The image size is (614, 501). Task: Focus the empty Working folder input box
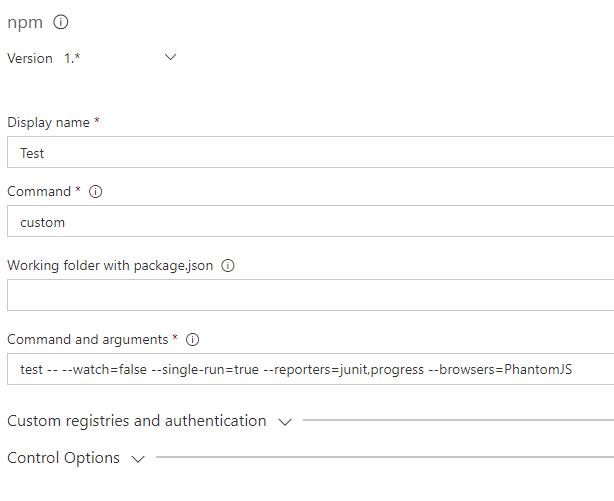tap(310, 295)
